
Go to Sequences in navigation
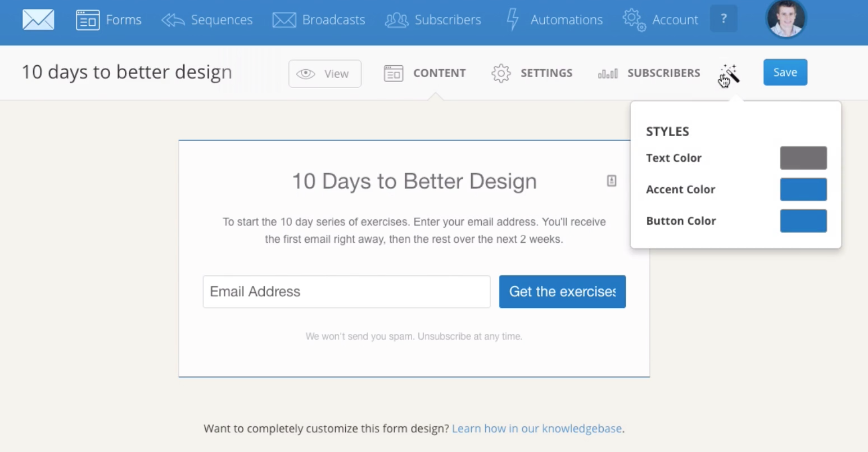point(207,20)
